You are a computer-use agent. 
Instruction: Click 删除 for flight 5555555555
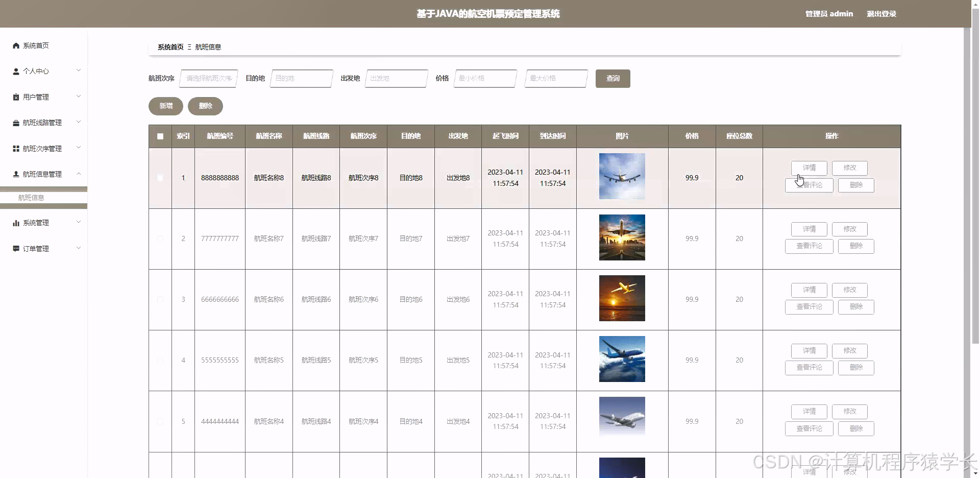[x=856, y=368]
